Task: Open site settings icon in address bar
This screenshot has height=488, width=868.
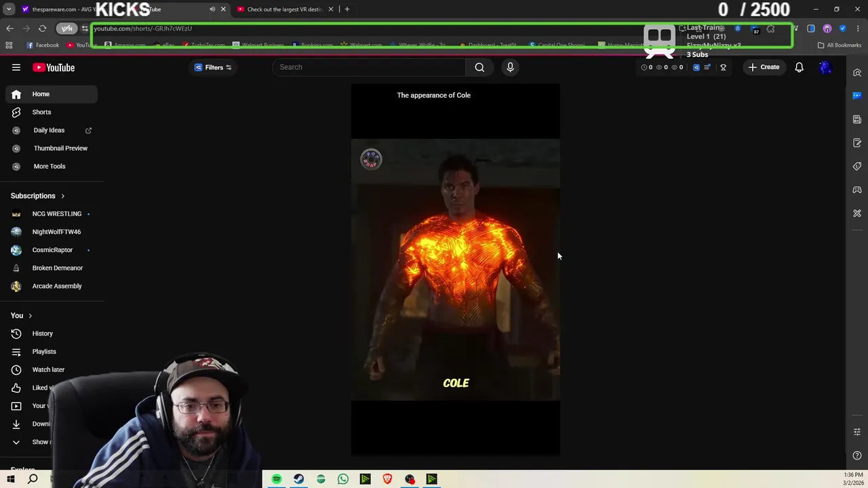Action: click(x=85, y=28)
